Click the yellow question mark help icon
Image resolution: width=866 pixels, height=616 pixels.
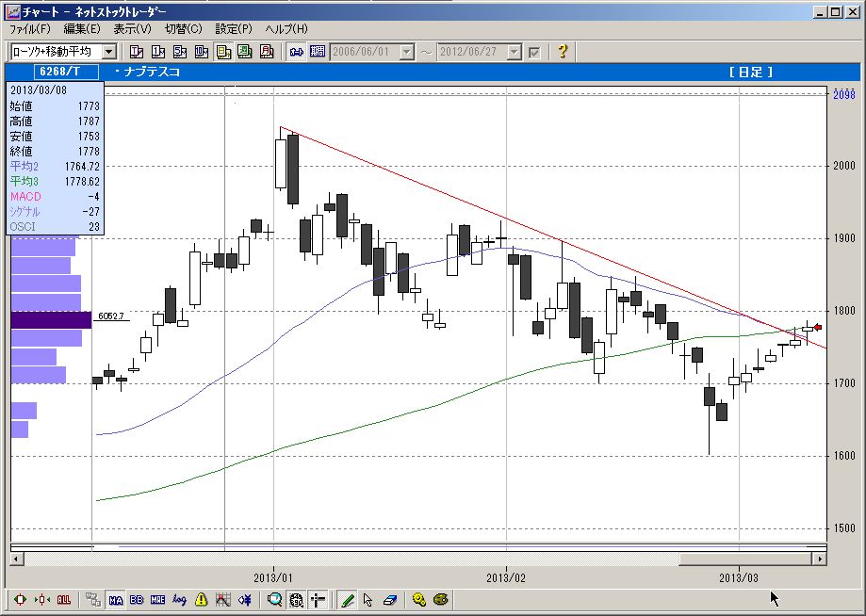(x=563, y=52)
